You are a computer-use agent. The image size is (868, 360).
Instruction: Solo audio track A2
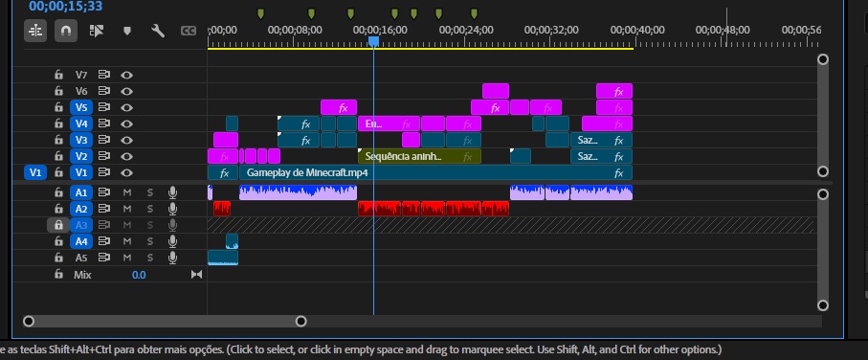click(x=150, y=209)
